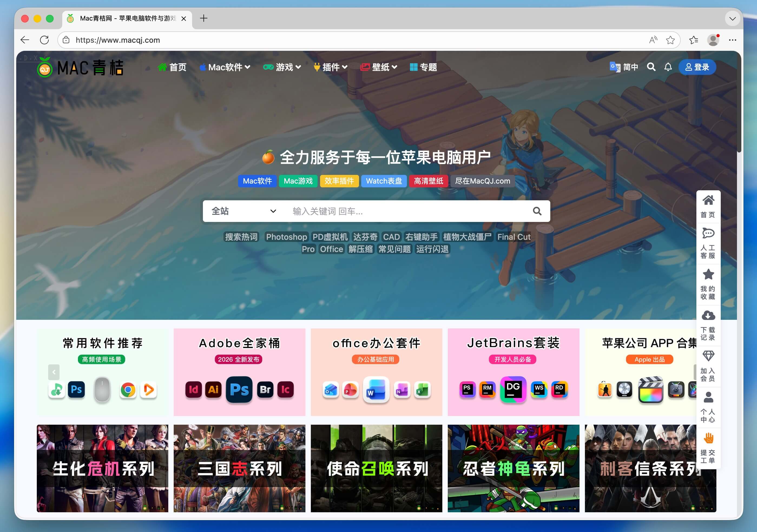Viewport: 757px width, 532px height.
Task: Expand the Mac软件 dropdown menu
Action: [x=225, y=67]
